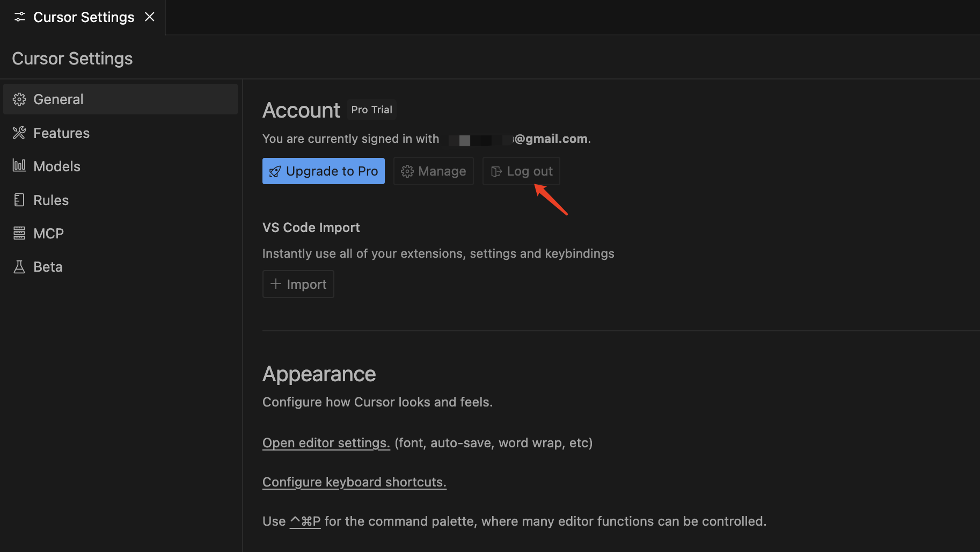Click the ^⌘P command palette shortcut link
Screen dimensions: 980x552
tap(305, 521)
